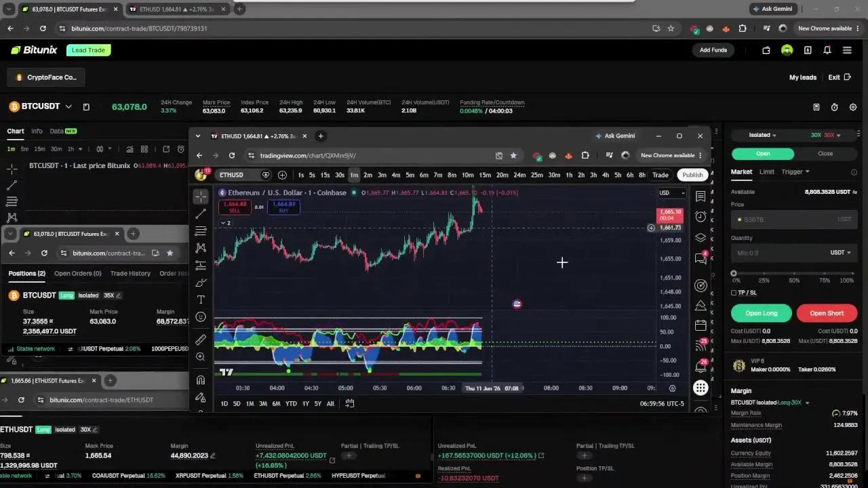
Task: Open Bitunix notifications bell icon
Action: 827,50
